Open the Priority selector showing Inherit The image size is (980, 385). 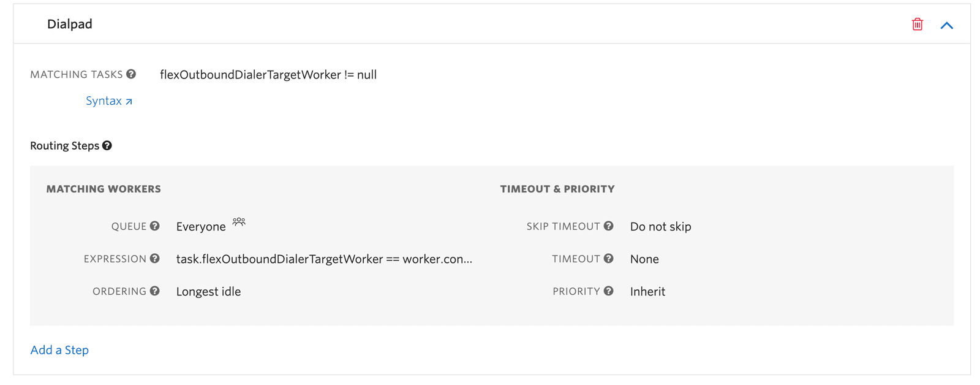(647, 291)
